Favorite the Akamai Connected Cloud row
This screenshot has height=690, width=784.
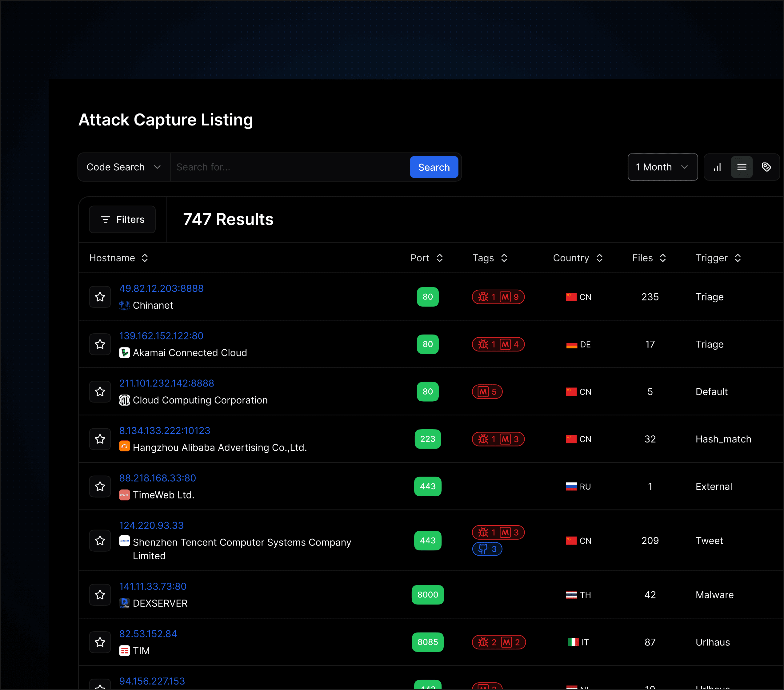pyautogui.click(x=100, y=344)
